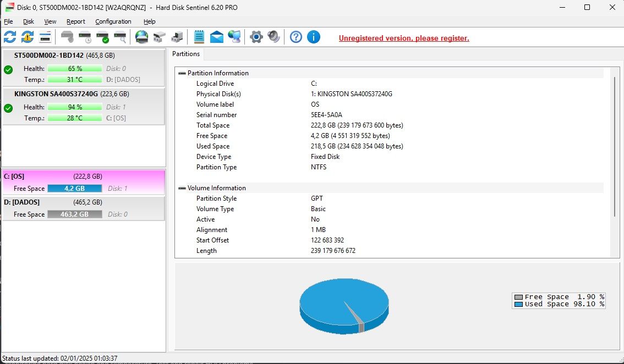
Task: Click the first grey disk test icon
Action: pyautogui.click(x=67, y=37)
